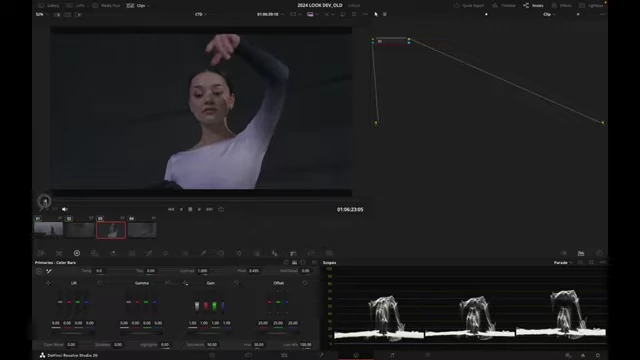This screenshot has width=640, height=360.
Task: Toggle the viewer audio mute speaker icon
Action: (64, 209)
